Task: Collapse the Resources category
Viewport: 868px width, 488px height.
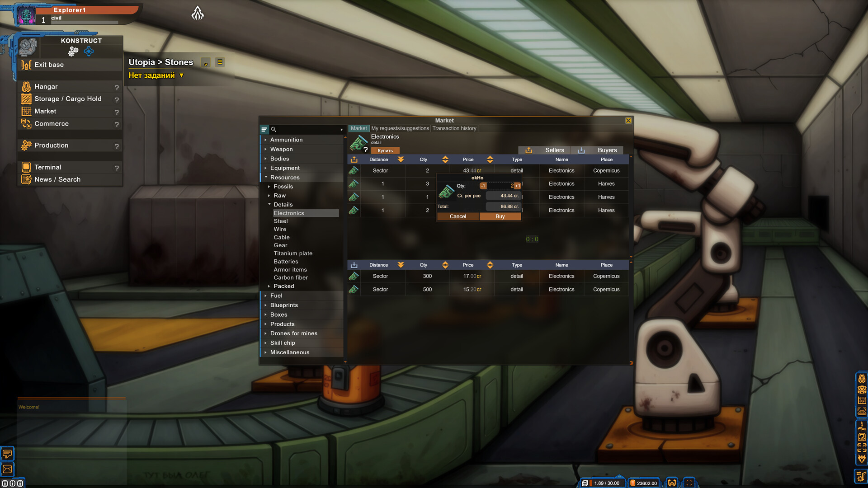Action: pos(266,177)
